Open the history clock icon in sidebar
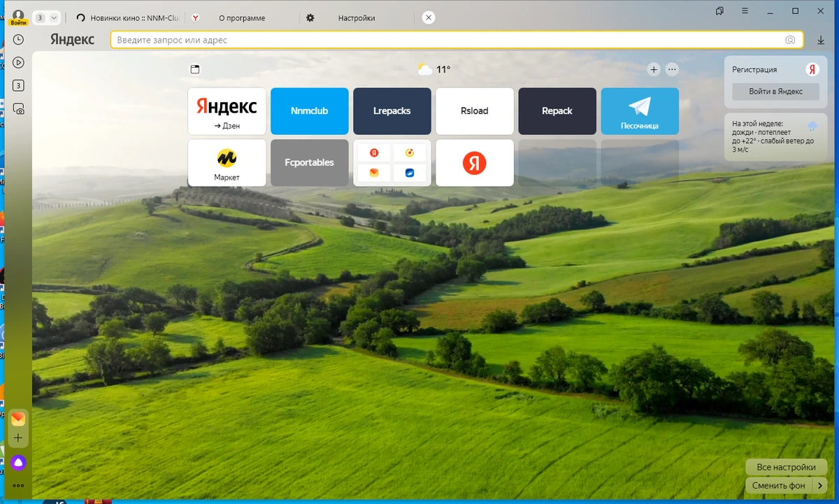Viewport: 839px width, 504px height. coord(19,40)
